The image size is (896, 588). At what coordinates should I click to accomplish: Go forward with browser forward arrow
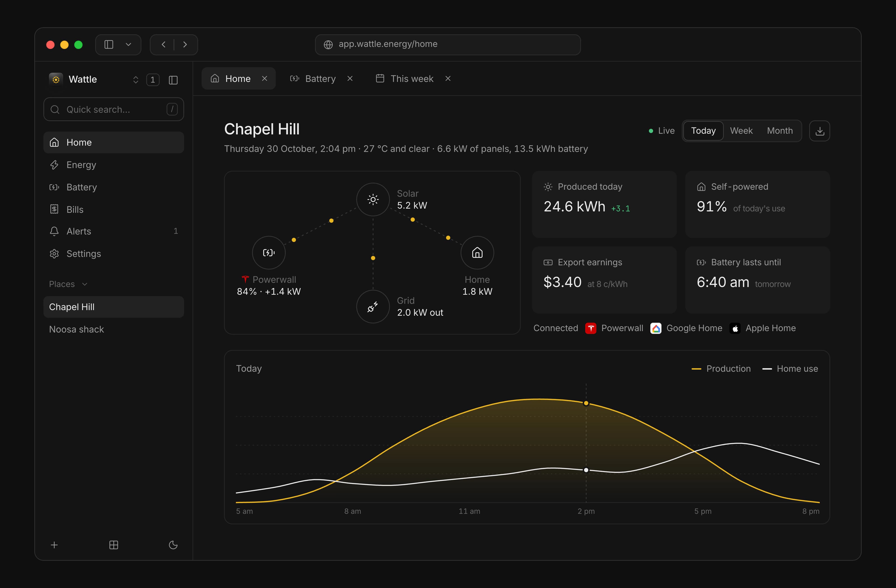(x=185, y=44)
